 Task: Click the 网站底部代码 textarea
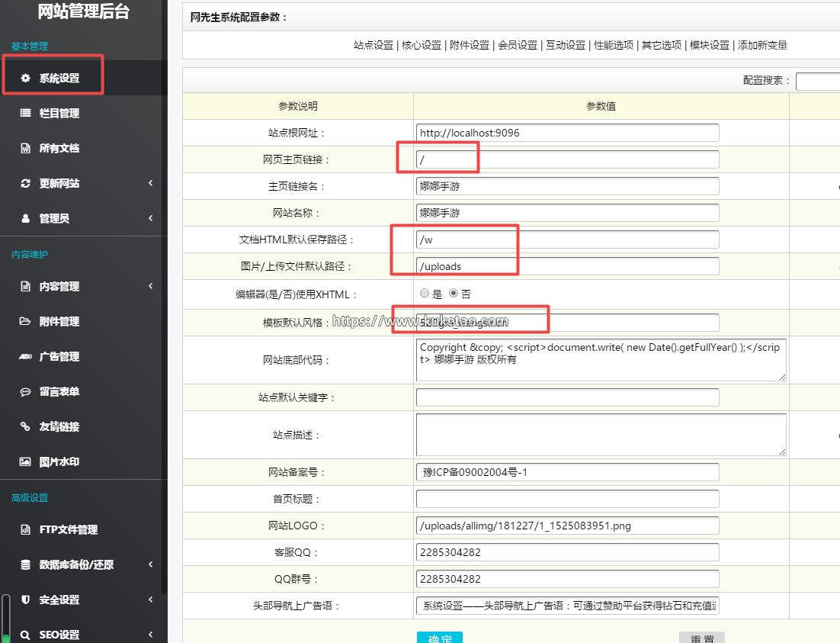[x=601, y=360]
